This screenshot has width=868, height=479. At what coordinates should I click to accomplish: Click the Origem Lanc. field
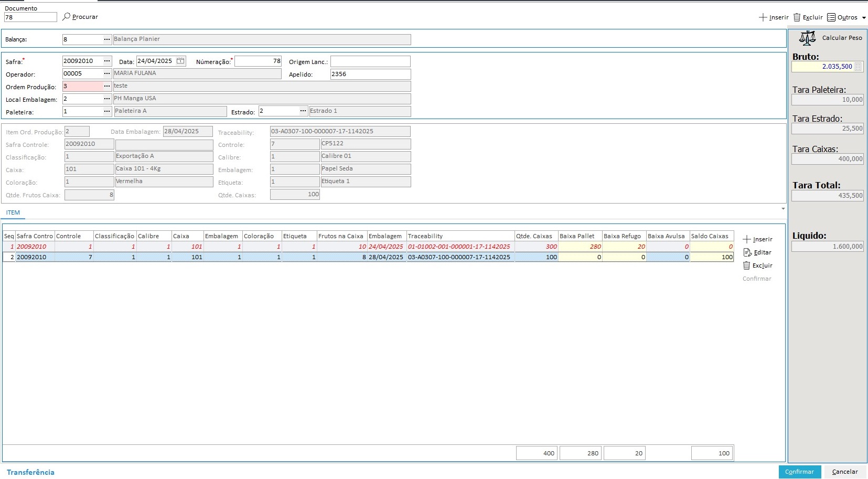click(370, 61)
